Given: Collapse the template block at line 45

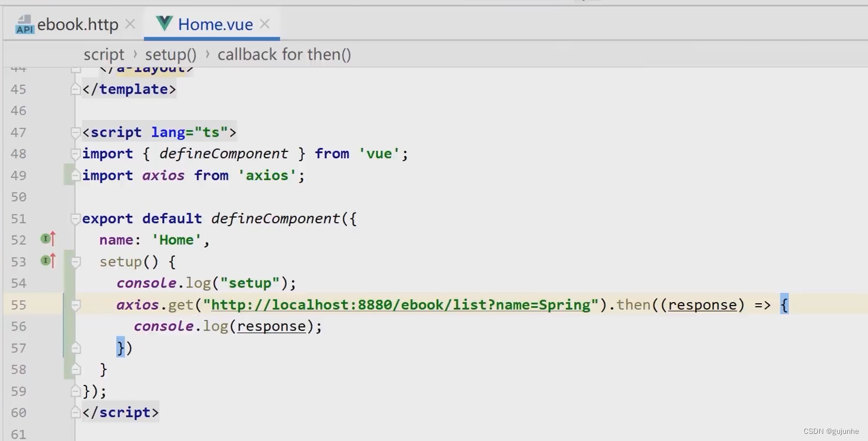Looking at the screenshot, I should pos(75,89).
